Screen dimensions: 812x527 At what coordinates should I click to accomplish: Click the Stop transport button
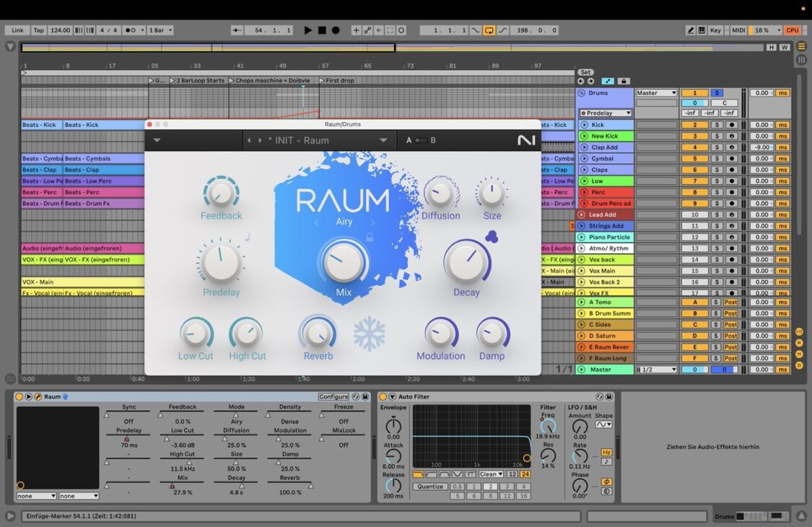322,30
